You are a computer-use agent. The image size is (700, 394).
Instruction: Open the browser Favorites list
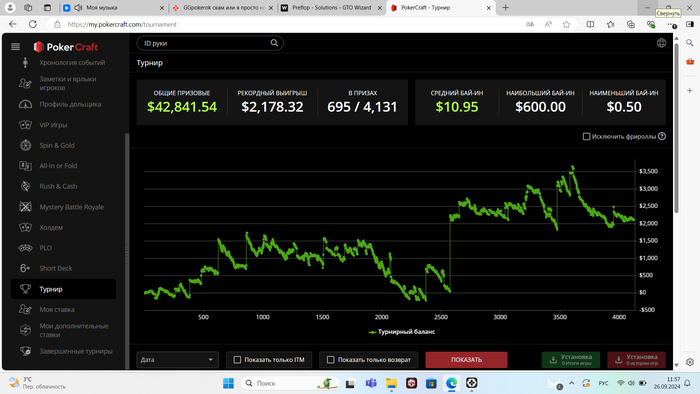610,25
